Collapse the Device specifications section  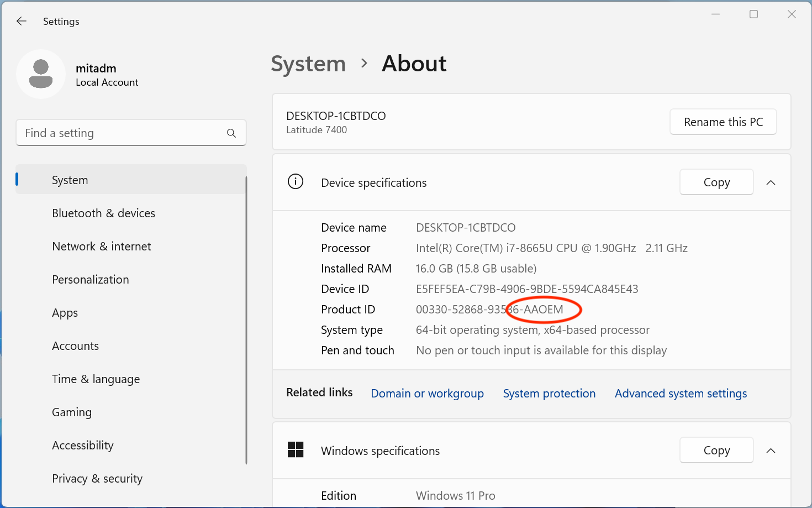point(771,182)
